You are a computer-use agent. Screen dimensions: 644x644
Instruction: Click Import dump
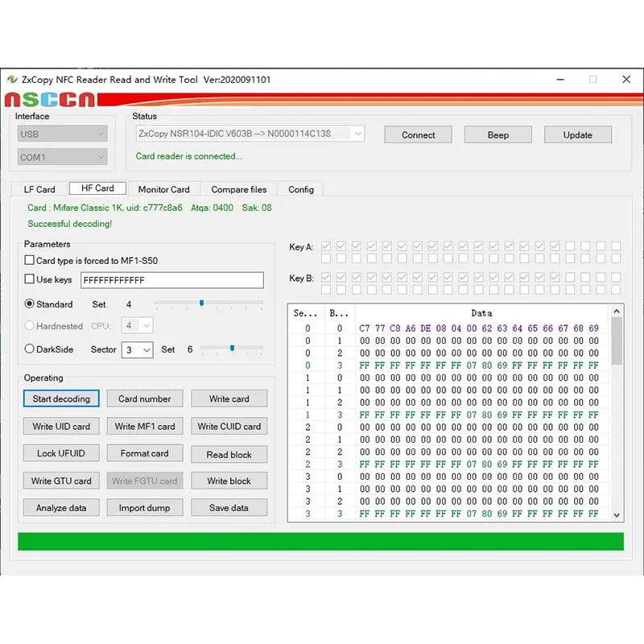pyautogui.click(x=145, y=508)
